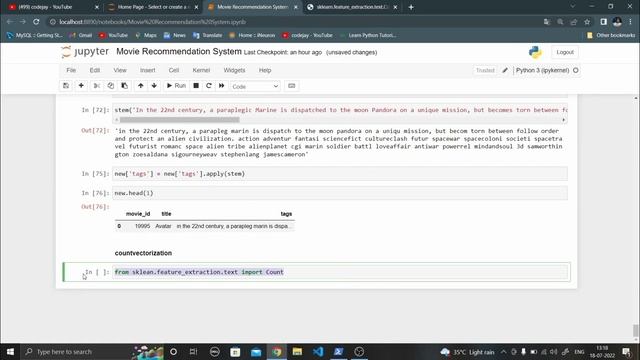Open the Kernel menu
The width and height of the screenshot is (640, 360).
pyautogui.click(x=201, y=70)
